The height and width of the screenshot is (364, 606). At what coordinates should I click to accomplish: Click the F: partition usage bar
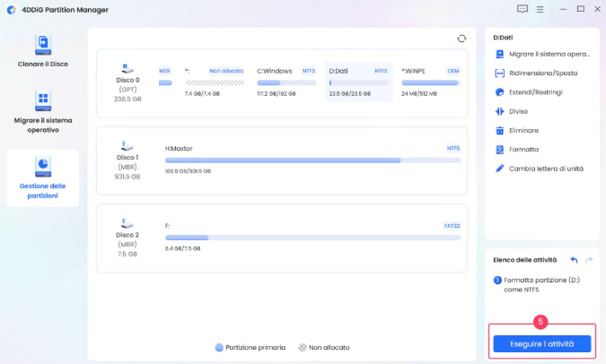coord(312,238)
